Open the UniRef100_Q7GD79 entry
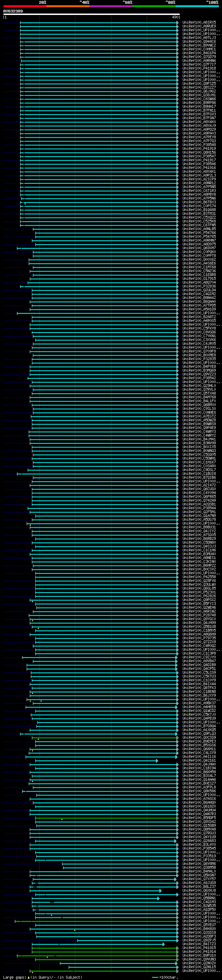The height and width of the screenshot is (980, 222). point(199,57)
